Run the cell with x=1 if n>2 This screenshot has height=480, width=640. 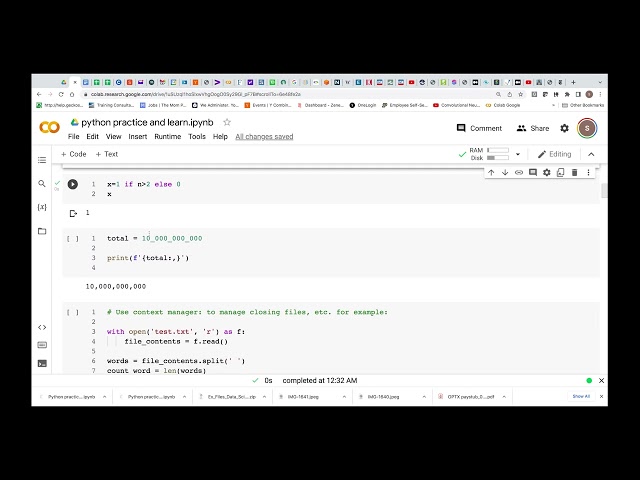[73, 184]
